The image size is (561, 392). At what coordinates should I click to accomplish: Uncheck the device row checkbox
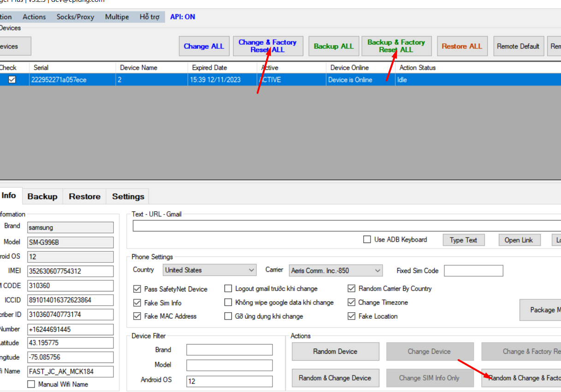(x=12, y=80)
